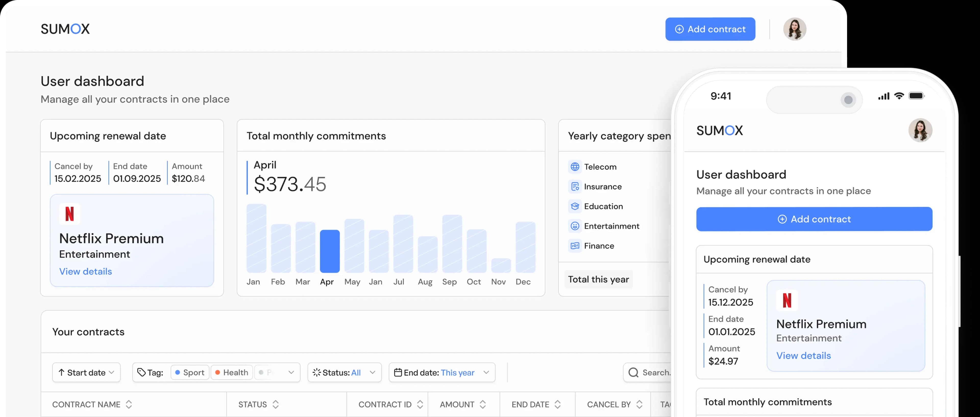Select the Insurance category icon

[x=575, y=186]
